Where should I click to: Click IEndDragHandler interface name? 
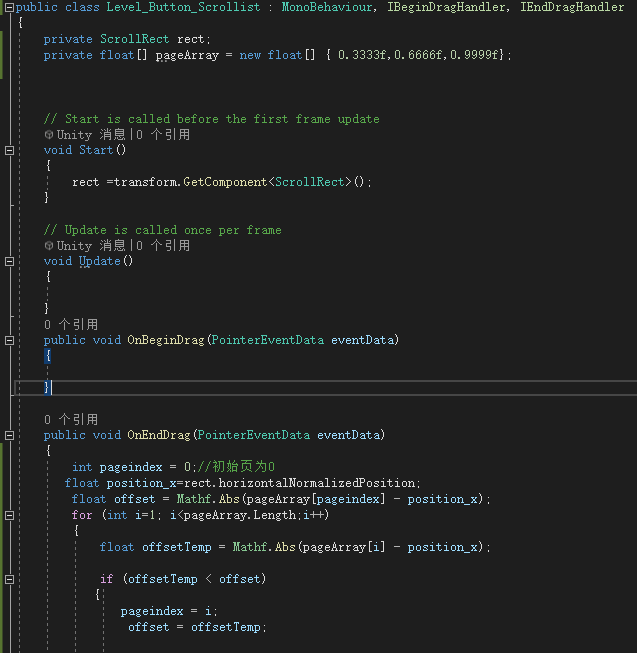click(x=572, y=7)
